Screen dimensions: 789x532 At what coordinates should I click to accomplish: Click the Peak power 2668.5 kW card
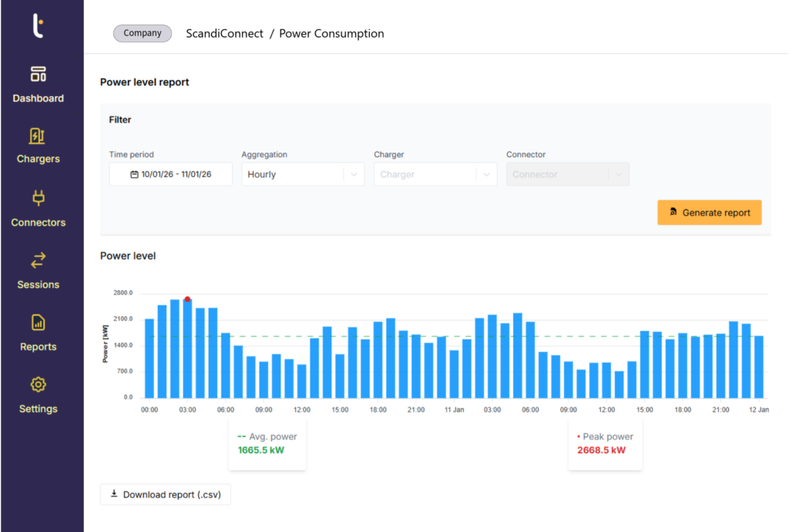(605, 443)
